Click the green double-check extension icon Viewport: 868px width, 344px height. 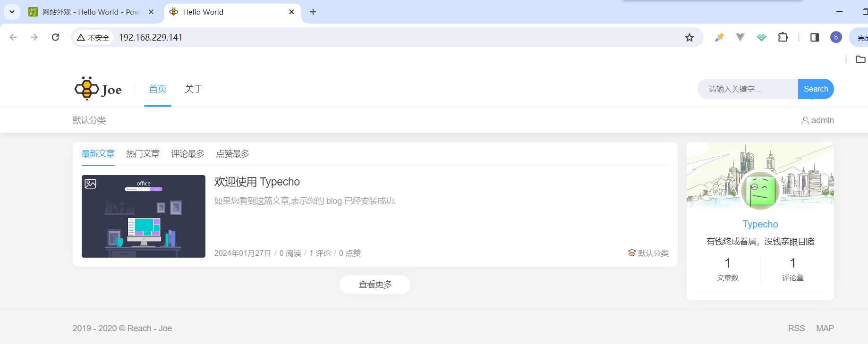(761, 37)
